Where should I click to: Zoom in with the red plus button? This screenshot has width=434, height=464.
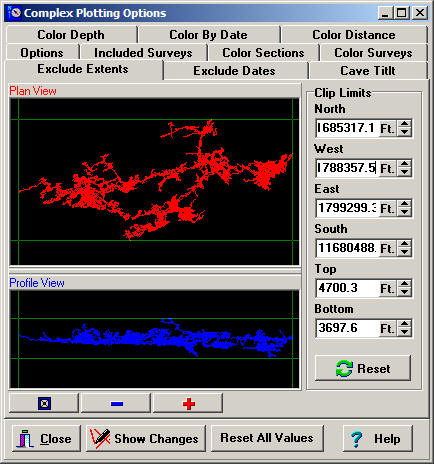coord(188,404)
